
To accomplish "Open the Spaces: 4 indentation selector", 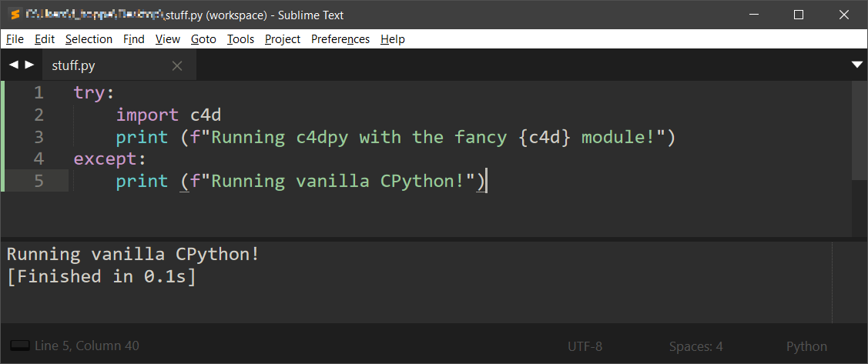I will (x=695, y=346).
